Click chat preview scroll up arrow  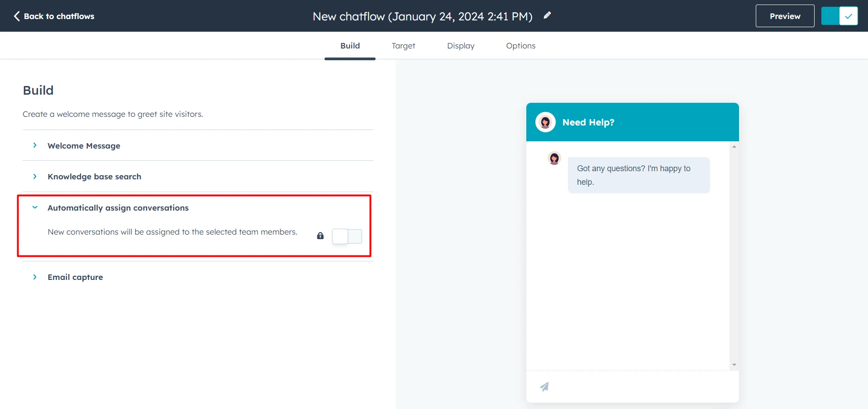coord(734,147)
